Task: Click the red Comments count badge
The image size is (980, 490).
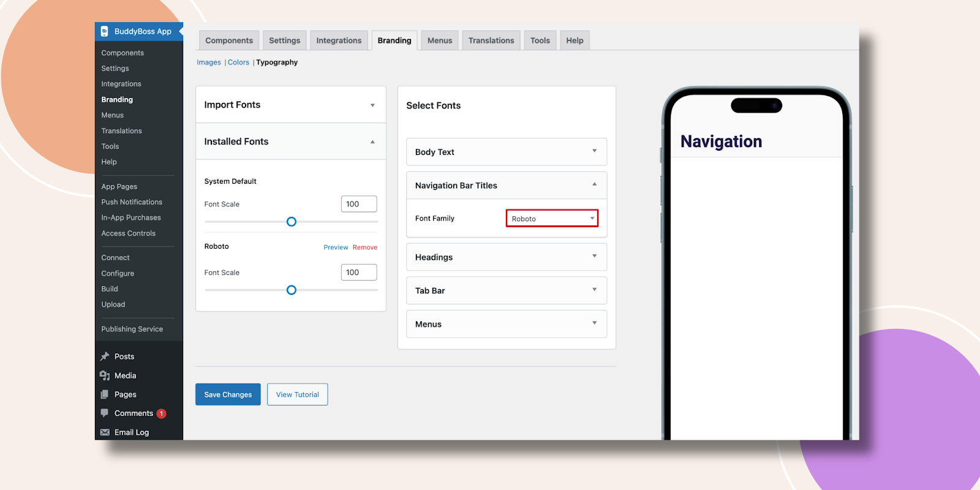Action: click(x=162, y=413)
